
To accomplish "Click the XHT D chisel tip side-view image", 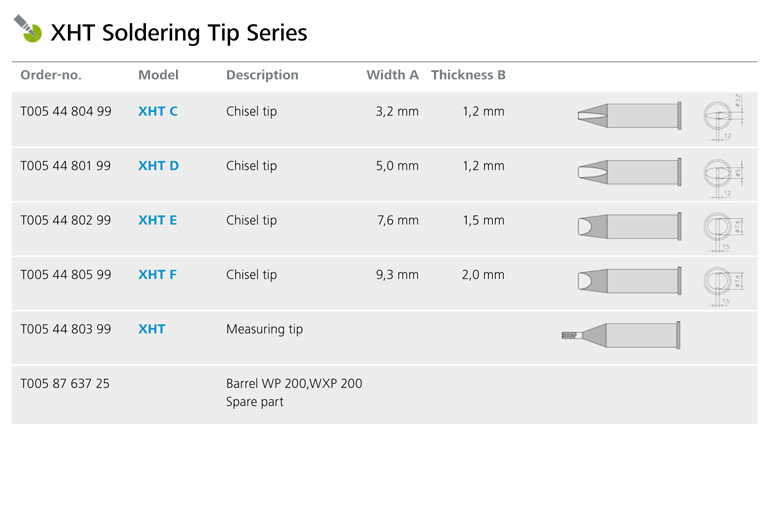I will [630, 171].
